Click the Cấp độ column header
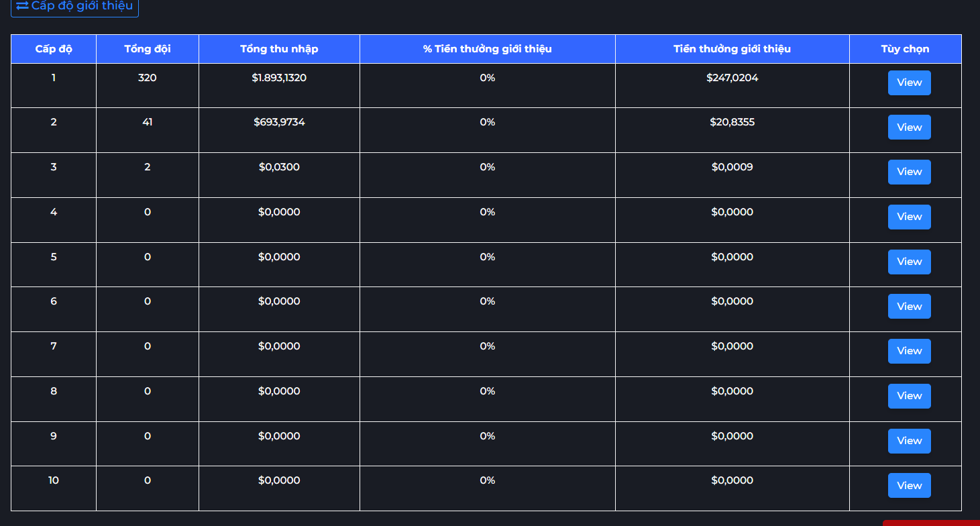980x526 pixels. point(54,49)
